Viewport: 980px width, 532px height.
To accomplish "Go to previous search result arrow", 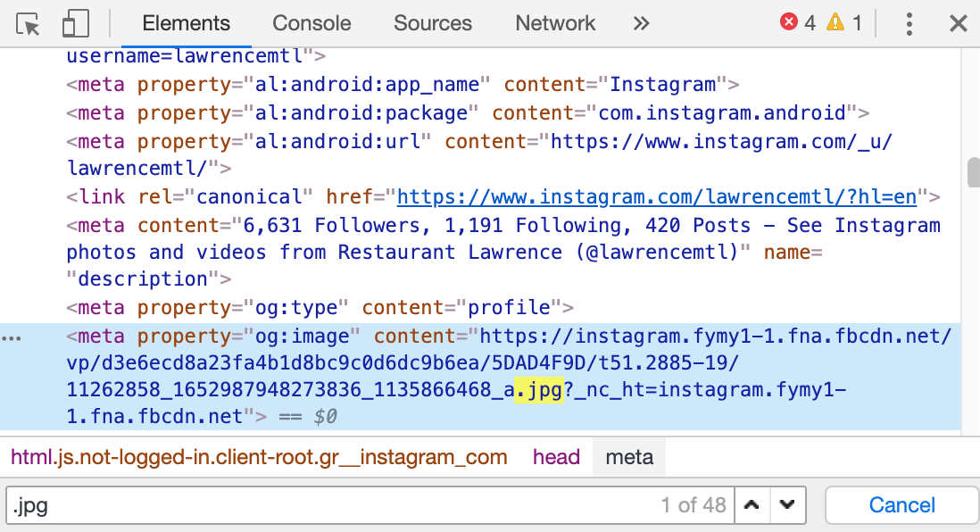I will click(x=752, y=505).
